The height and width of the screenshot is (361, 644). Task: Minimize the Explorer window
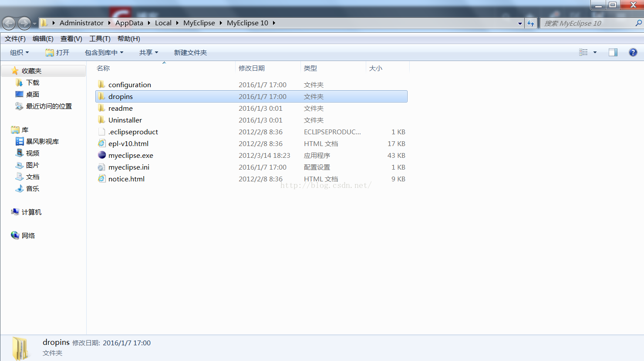tap(598, 5)
